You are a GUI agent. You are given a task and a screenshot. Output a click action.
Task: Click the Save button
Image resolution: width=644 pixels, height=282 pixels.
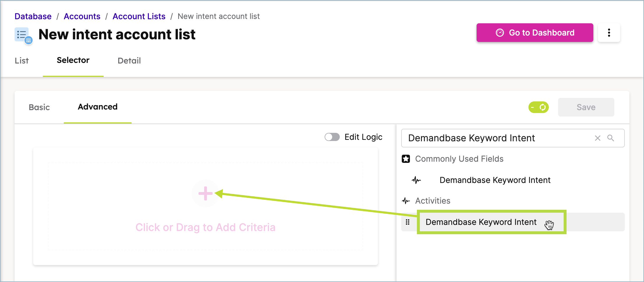coord(586,107)
